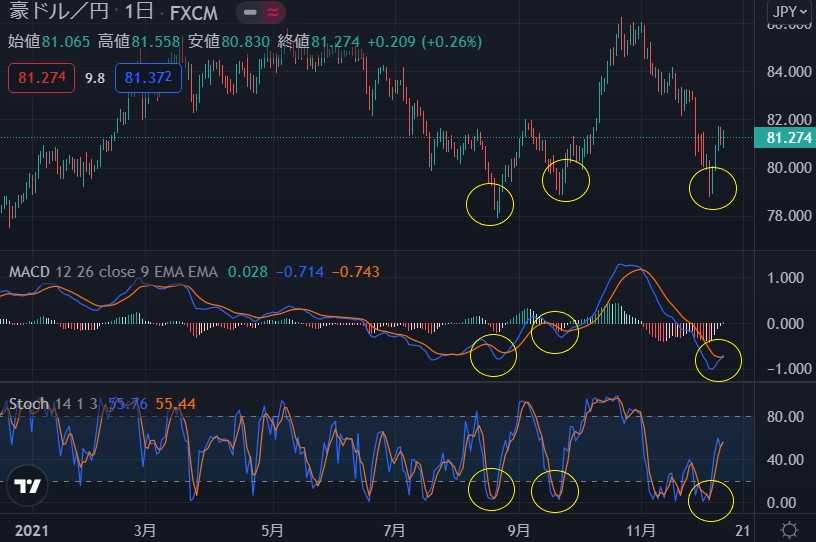Click the MACD line value -0.714
This screenshot has height=542, width=816.
tap(300, 272)
